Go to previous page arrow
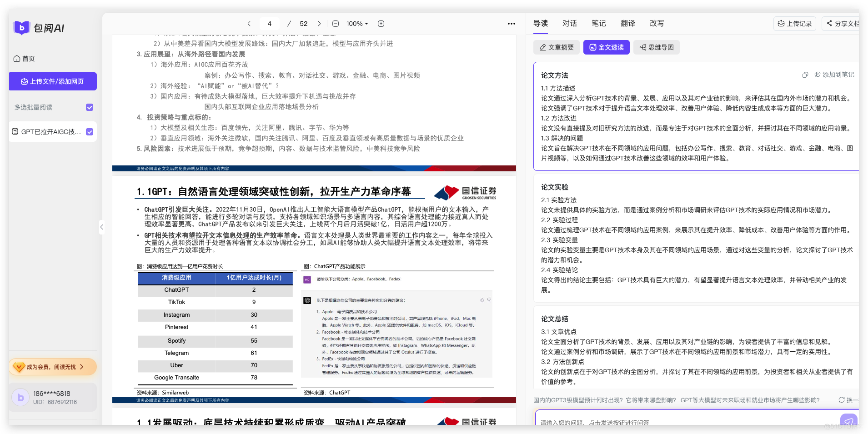This screenshot has width=868, height=434. pyautogui.click(x=249, y=24)
